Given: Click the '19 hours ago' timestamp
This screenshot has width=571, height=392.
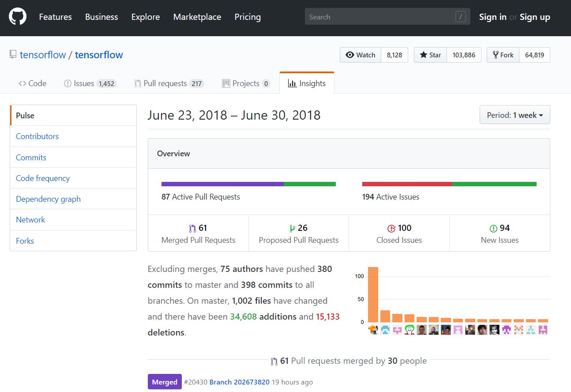Looking at the screenshot, I should (292, 382).
